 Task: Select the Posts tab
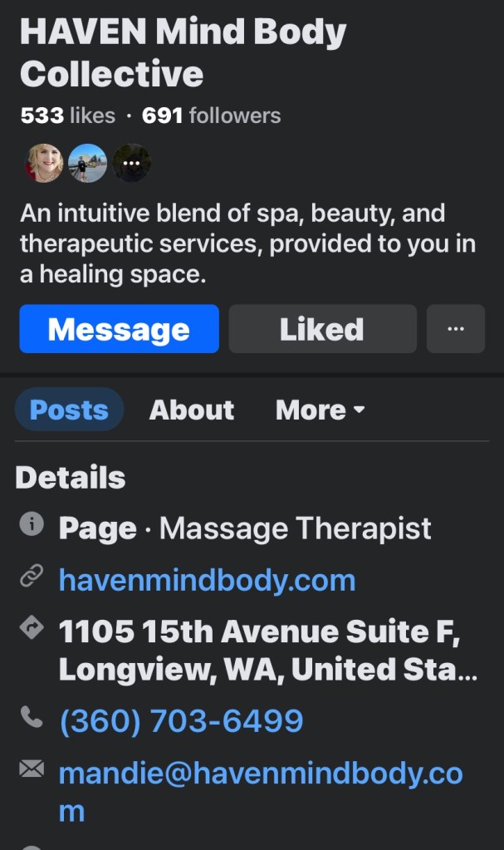point(70,410)
